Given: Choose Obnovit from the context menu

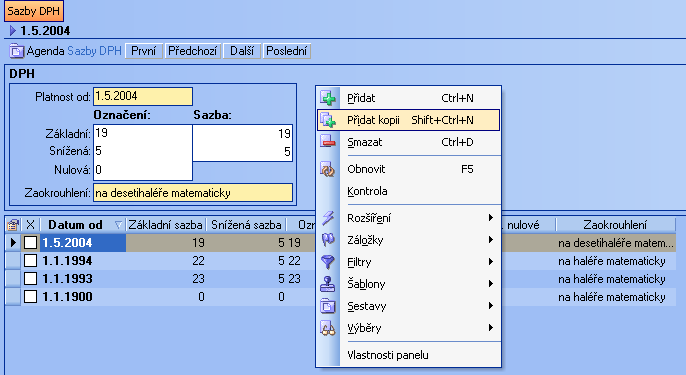Looking at the screenshot, I should (x=409, y=169).
